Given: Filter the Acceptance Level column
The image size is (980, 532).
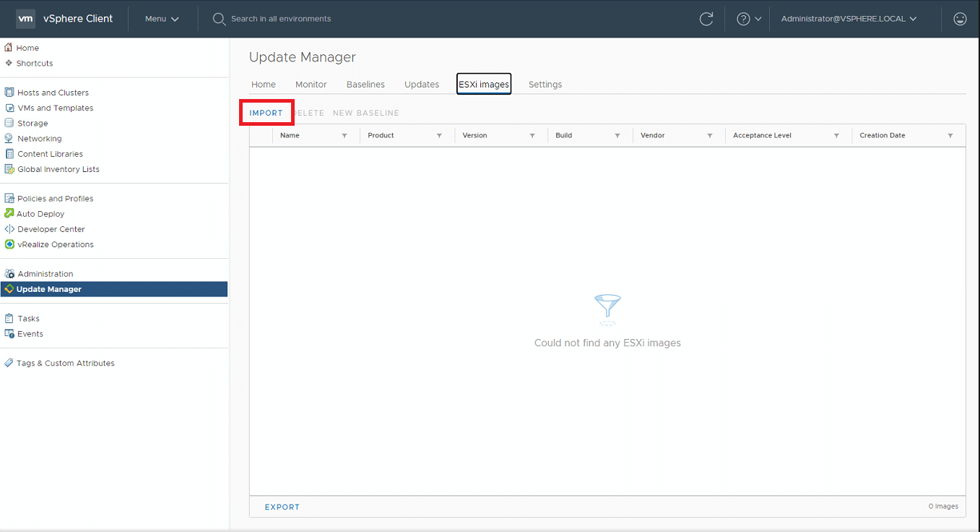Looking at the screenshot, I should click(836, 136).
